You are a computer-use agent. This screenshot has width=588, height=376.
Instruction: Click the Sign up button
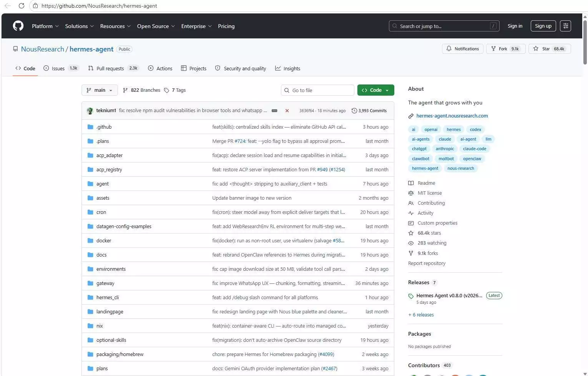point(543,26)
